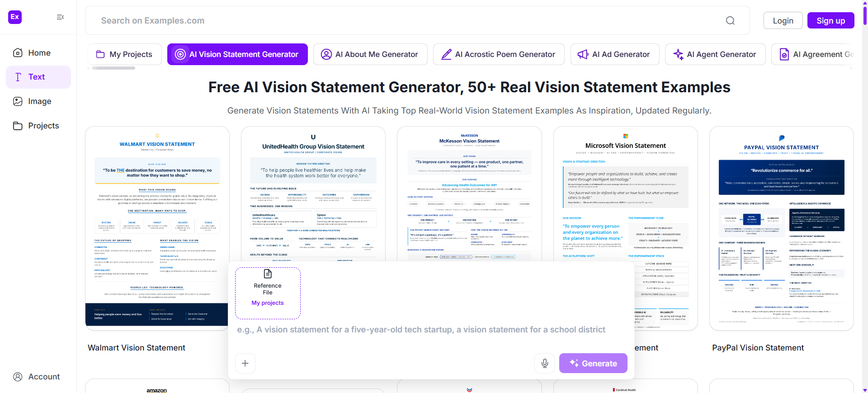Click the microphone voice input icon
This screenshot has height=393, width=868.
pos(545,363)
